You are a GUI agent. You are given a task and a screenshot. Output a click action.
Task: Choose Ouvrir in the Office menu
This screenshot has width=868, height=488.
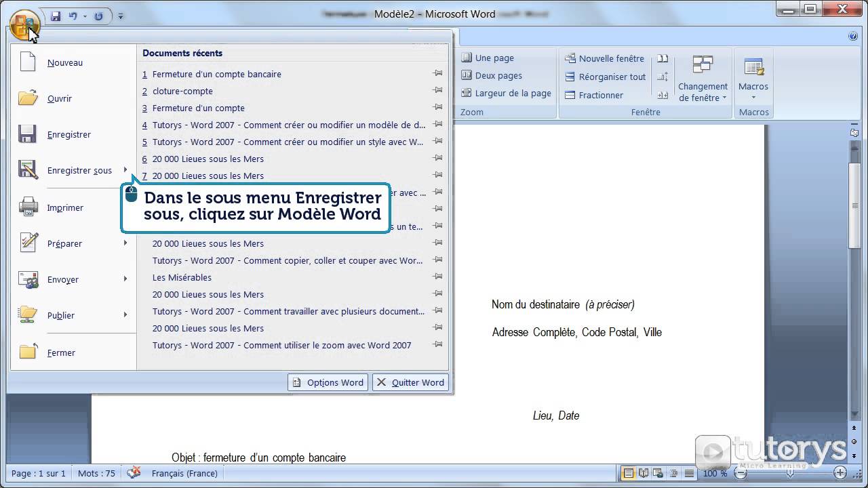point(73,98)
